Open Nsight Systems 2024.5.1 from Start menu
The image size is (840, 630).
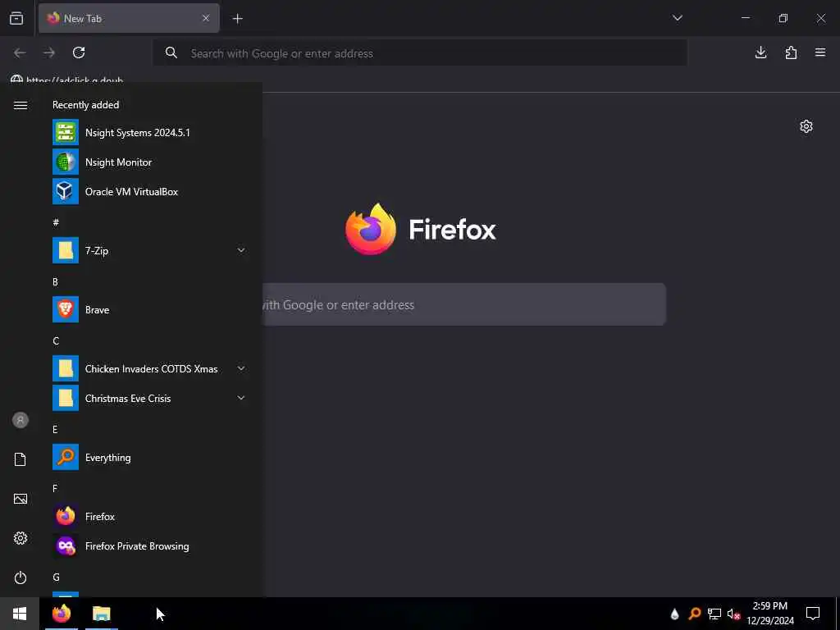pos(150,132)
